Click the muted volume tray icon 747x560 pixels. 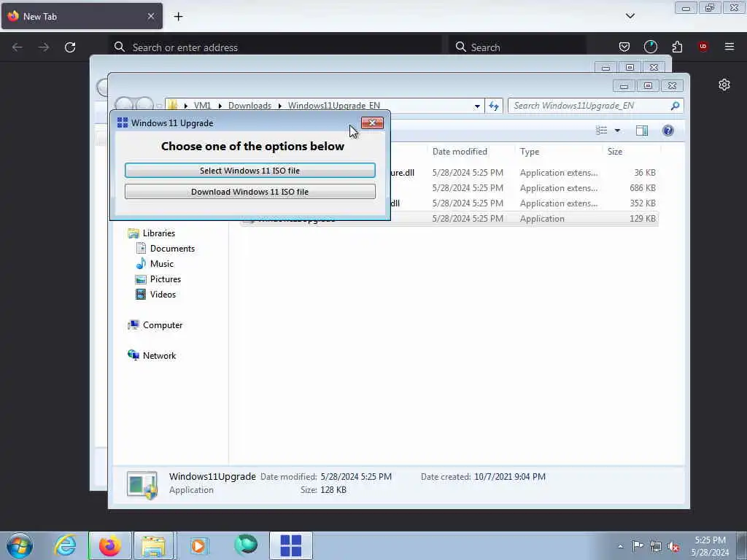[673, 547]
